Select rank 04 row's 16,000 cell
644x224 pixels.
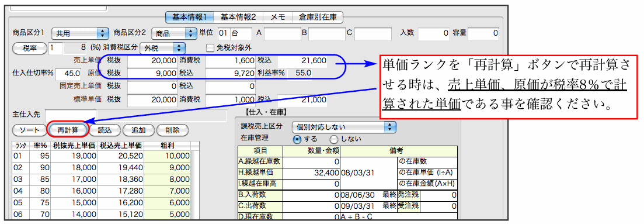[74, 192]
